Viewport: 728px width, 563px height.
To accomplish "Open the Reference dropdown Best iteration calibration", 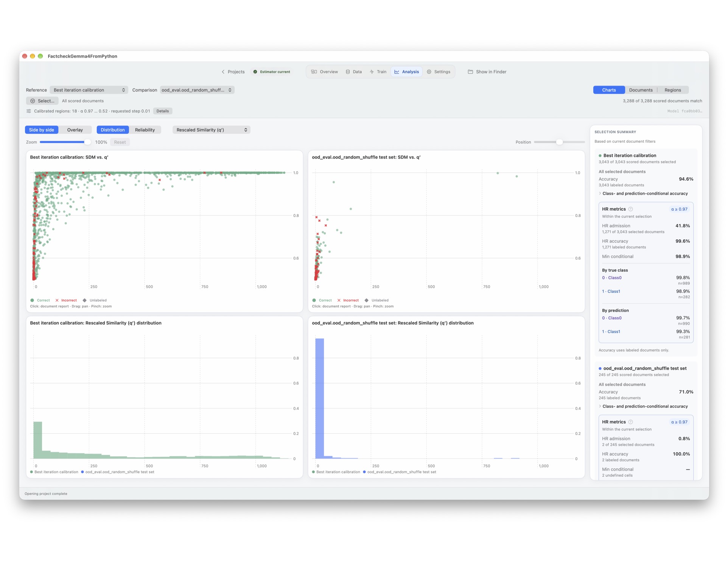I will click(89, 90).
